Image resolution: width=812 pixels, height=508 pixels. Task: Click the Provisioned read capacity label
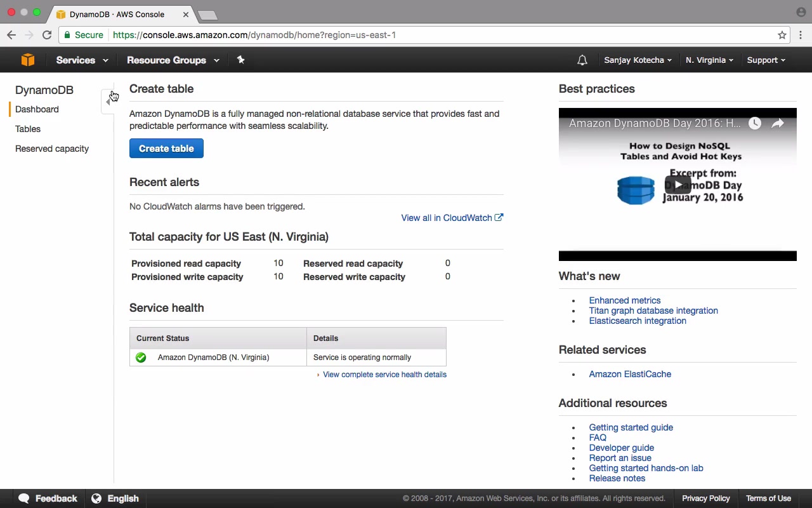pyautogui.click(x=186, y=264)
